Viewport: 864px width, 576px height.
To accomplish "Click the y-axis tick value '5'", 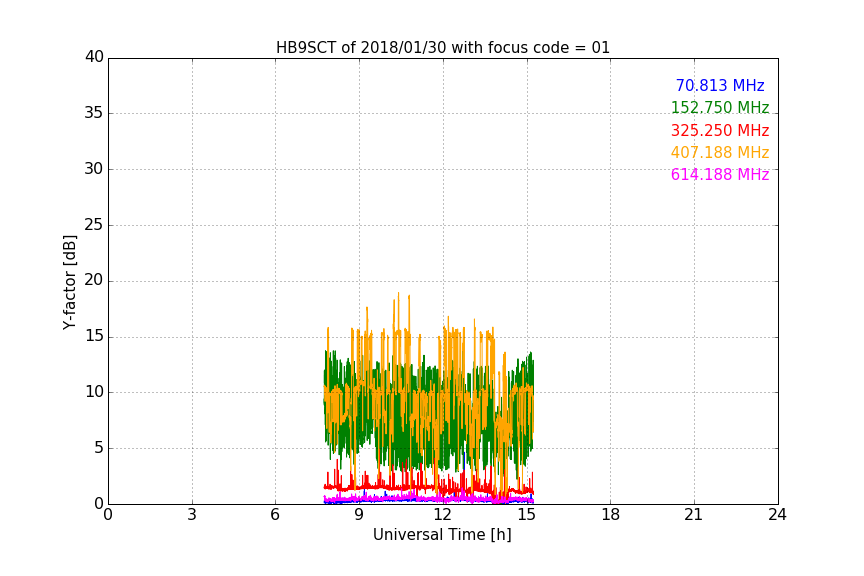I will point(99,448).
